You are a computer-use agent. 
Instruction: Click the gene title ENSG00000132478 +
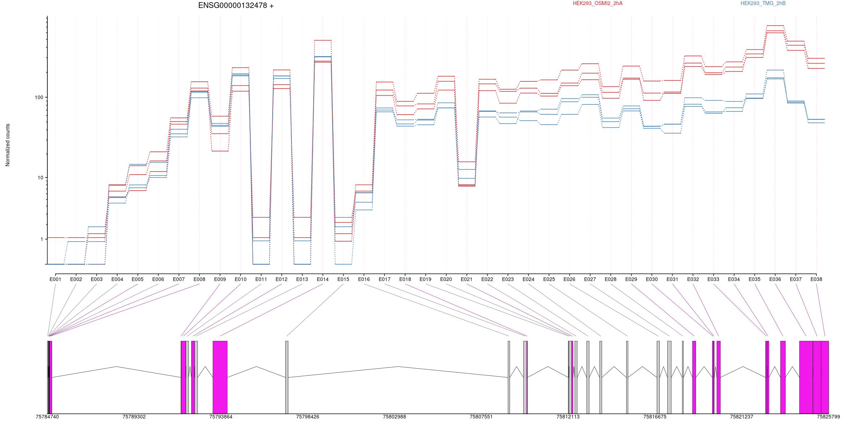tap(236, 5)
